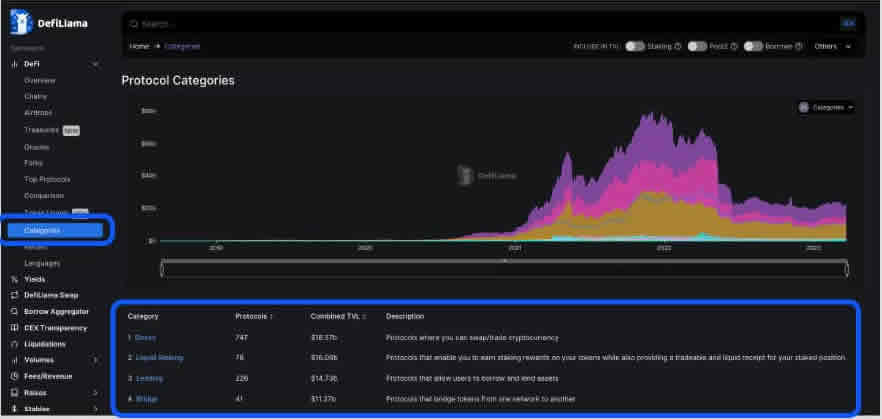Click the Borrow Aggregator icon
The height and width of the screenshot is (419, 882).
pyautogui.click(x=14, y=311)
